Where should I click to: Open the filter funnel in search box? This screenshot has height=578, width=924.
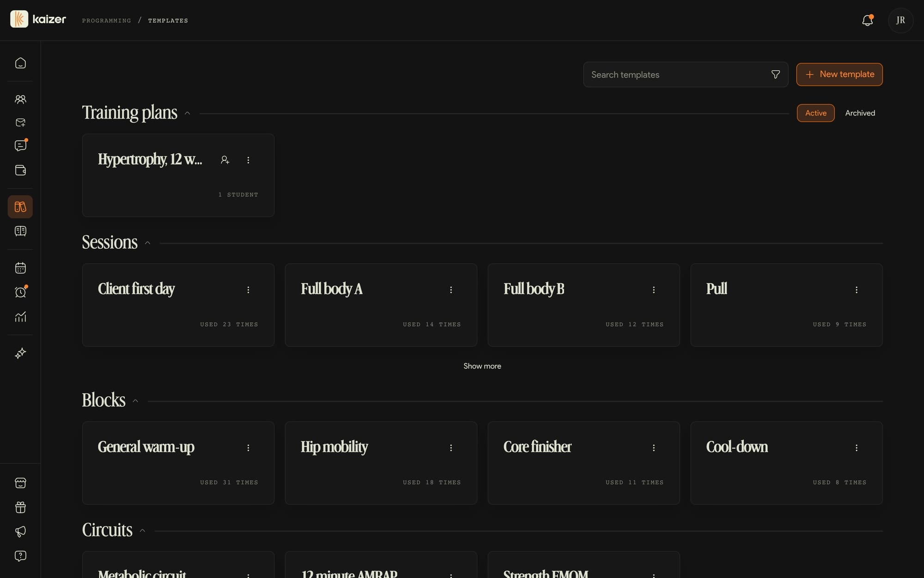[x=776, y=74]
